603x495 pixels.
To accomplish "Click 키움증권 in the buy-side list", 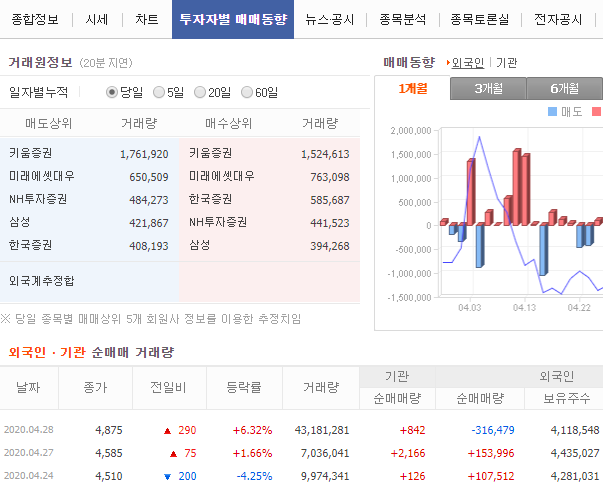I will pos(211,153).
